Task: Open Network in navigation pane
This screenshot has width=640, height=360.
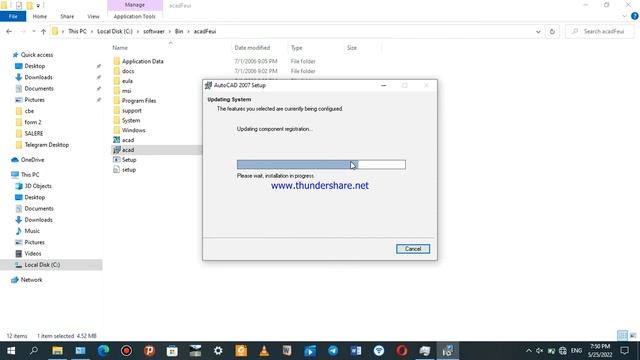Action: pos(31,280)
